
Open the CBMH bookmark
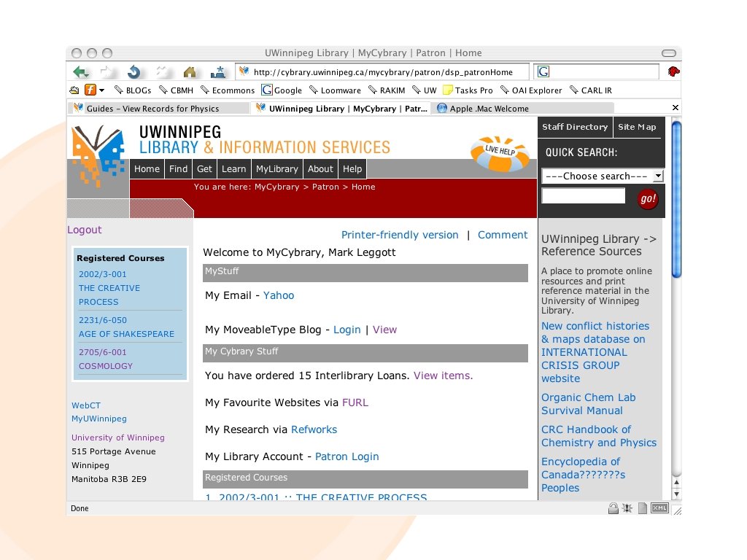tap(176, 90)
